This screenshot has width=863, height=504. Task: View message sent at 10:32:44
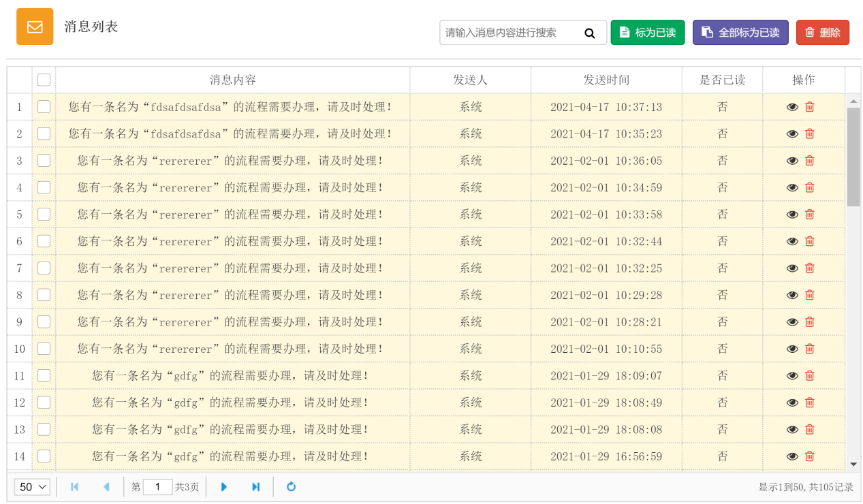click(792, 242)
